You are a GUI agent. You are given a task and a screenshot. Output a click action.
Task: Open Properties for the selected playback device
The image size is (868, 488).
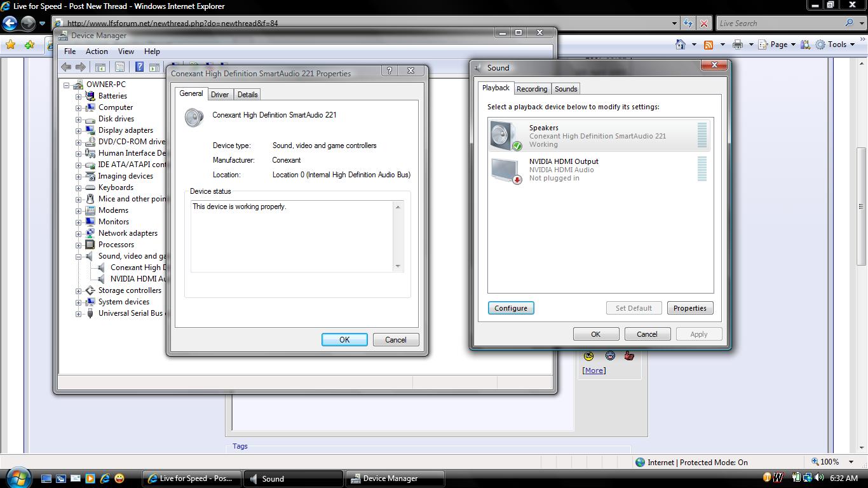[689, 308]
